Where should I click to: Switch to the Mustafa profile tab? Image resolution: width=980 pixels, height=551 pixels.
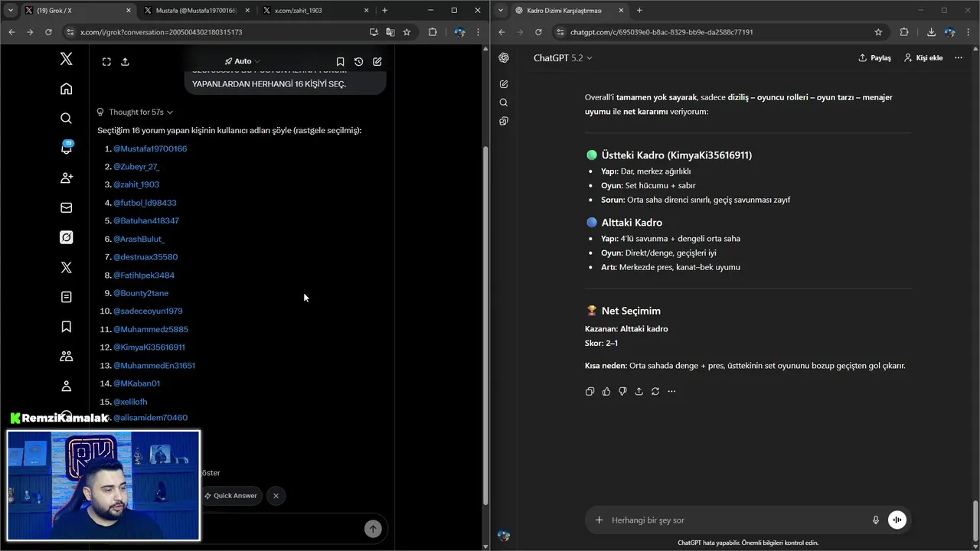196,11
